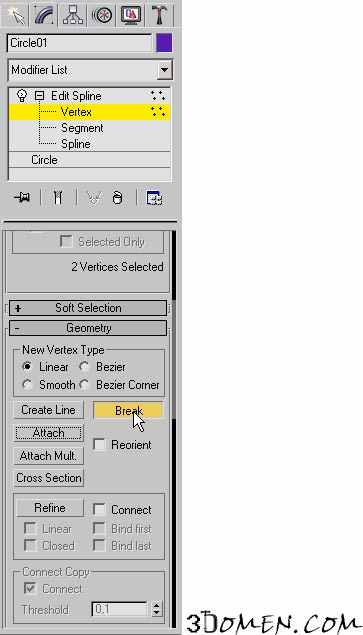This screenshot has width=363, height=635.
Task: Click the Break button
Action: pos(128,410)
